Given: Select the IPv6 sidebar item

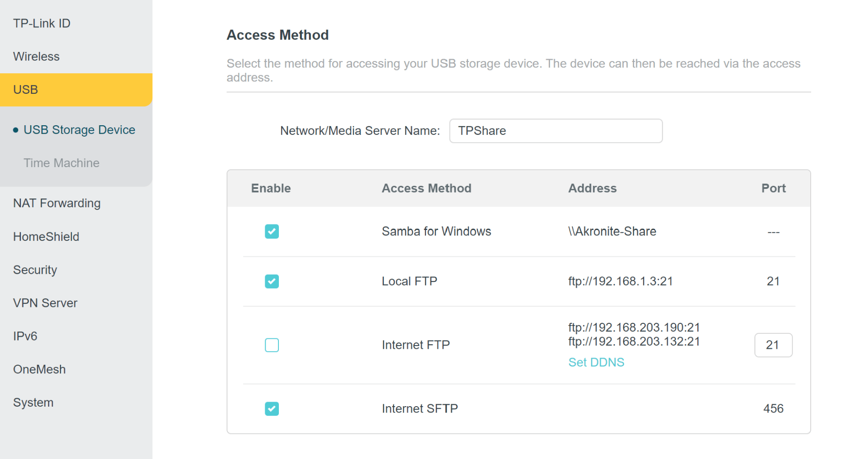Looking at the screenshot, I should pos(25,337).
